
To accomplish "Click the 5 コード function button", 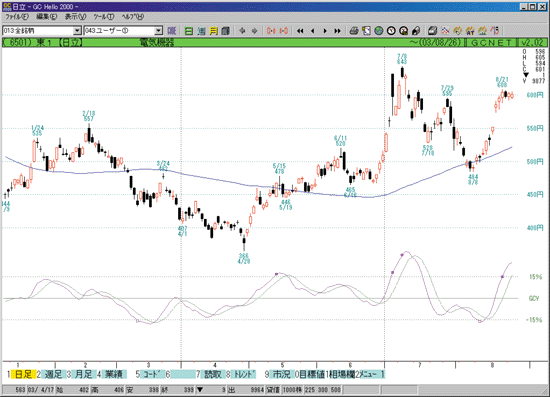I will point(152,374).
